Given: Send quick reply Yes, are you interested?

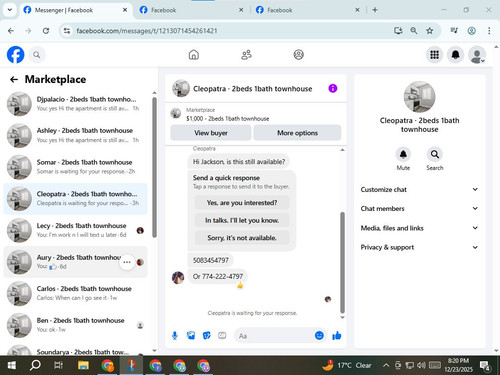Looking at the screenshot, I should pos(242,203).
